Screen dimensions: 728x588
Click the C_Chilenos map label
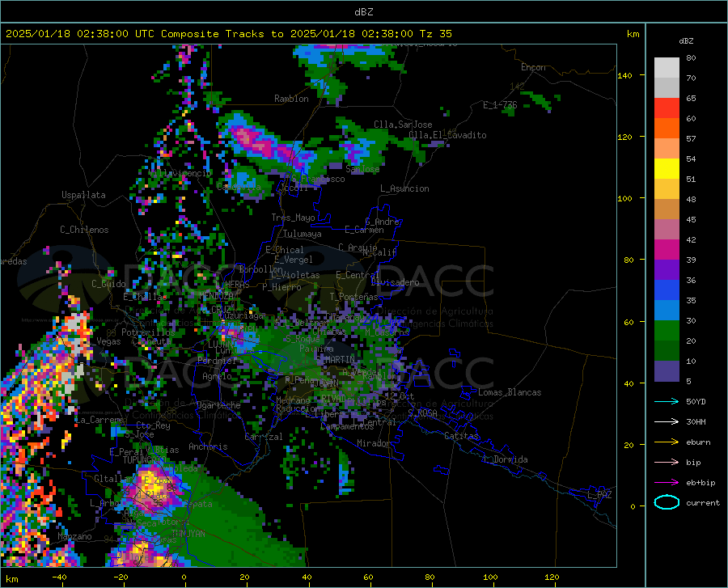point(84,230)
